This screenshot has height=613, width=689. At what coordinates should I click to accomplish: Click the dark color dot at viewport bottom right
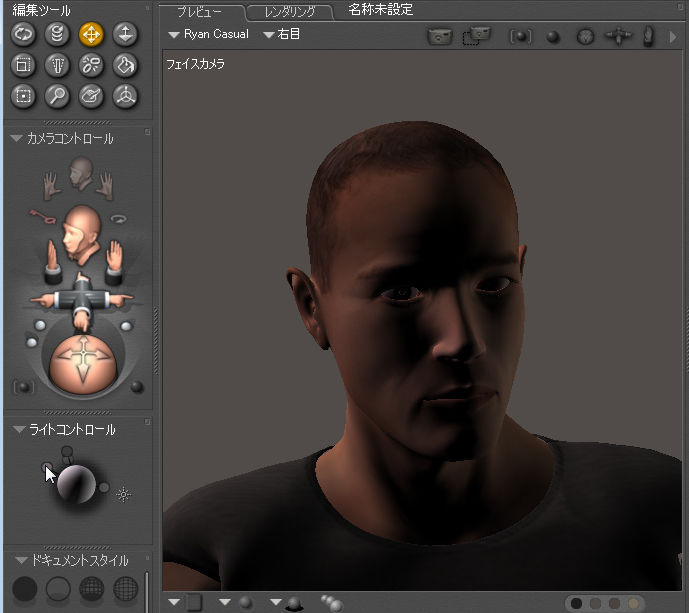tap(576, 603)
